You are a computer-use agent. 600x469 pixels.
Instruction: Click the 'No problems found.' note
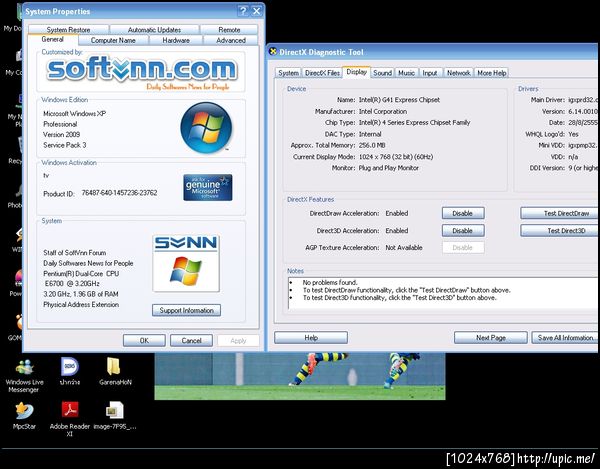click(x=330, y=282)
